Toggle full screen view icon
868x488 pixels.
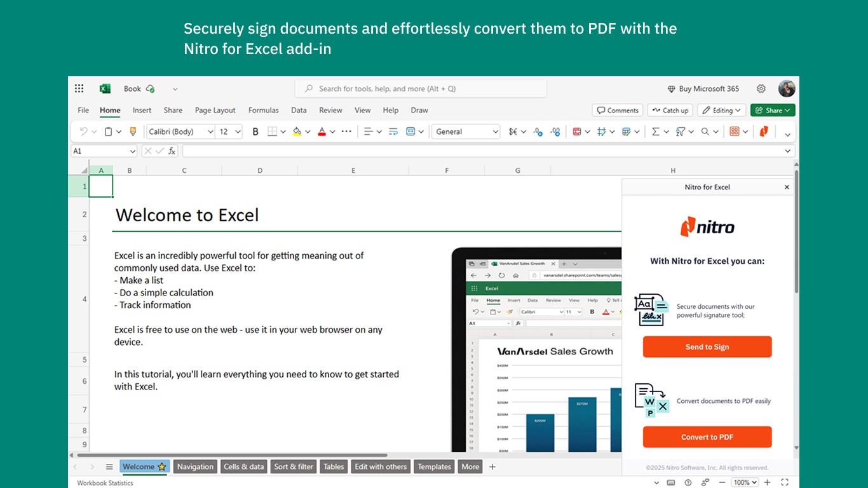[x=785, y=483]
